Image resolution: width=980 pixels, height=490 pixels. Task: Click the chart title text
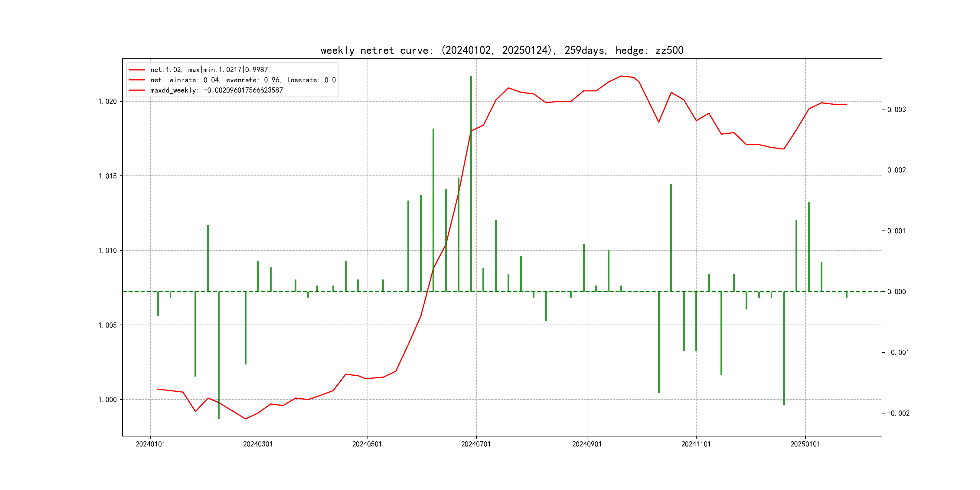502,50
